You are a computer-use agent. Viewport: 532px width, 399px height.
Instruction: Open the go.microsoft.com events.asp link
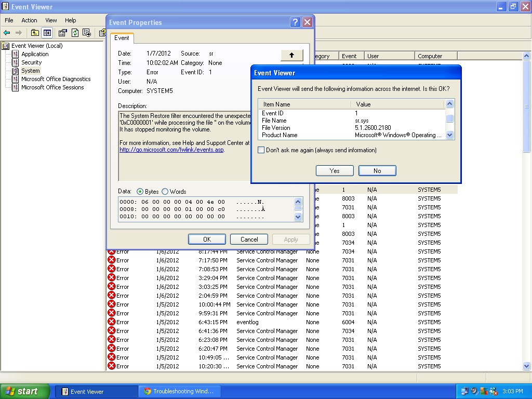(x=171, y=150)
